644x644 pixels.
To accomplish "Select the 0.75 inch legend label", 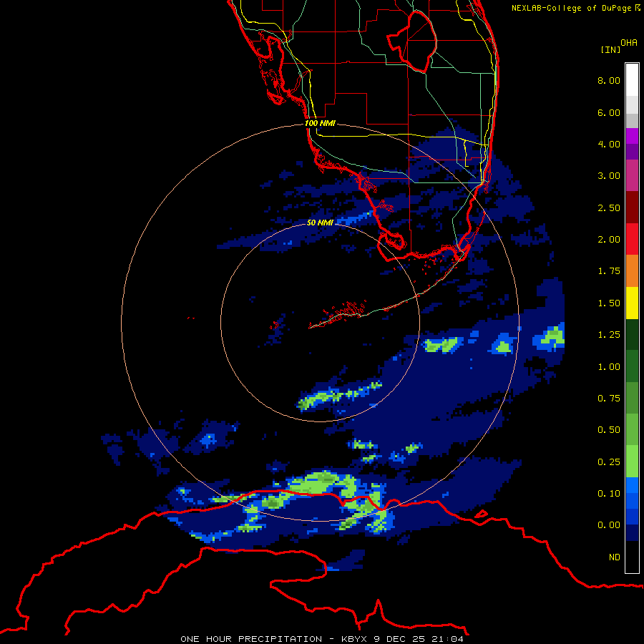I will click(609, 399).
